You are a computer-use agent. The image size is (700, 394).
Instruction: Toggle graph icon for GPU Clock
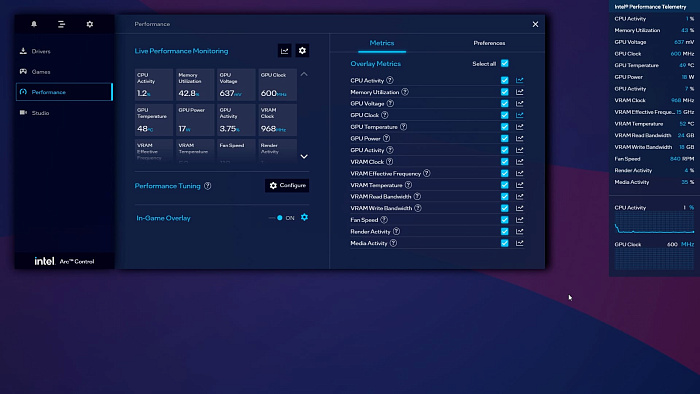point(520,115)
